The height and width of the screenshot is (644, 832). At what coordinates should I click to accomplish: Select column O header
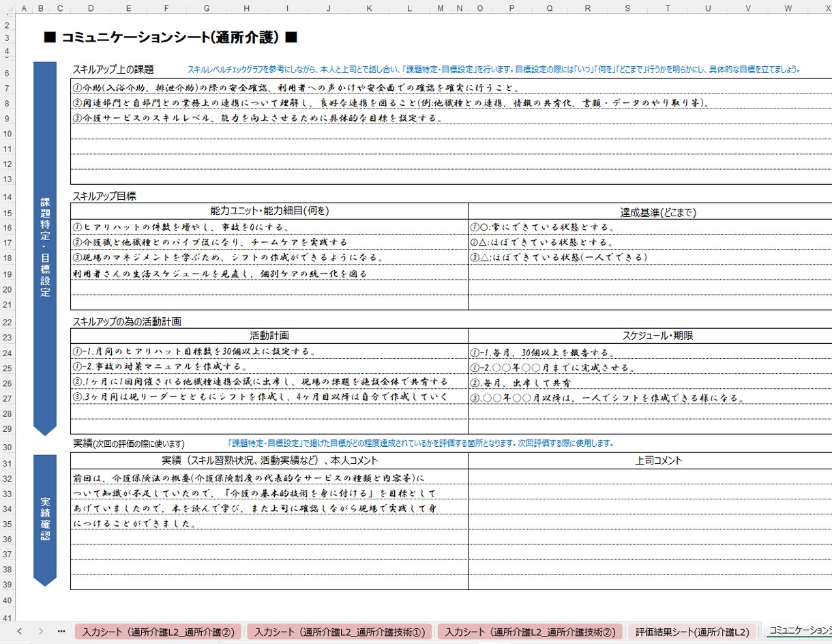pyautogui.click(x=480, y=8)
